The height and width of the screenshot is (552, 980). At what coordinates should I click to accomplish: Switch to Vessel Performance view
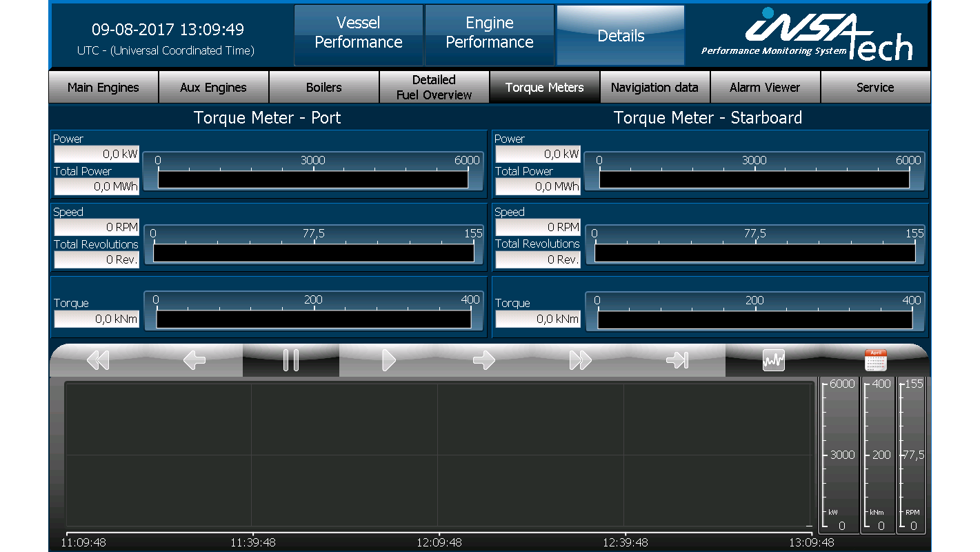click(358, 33)
